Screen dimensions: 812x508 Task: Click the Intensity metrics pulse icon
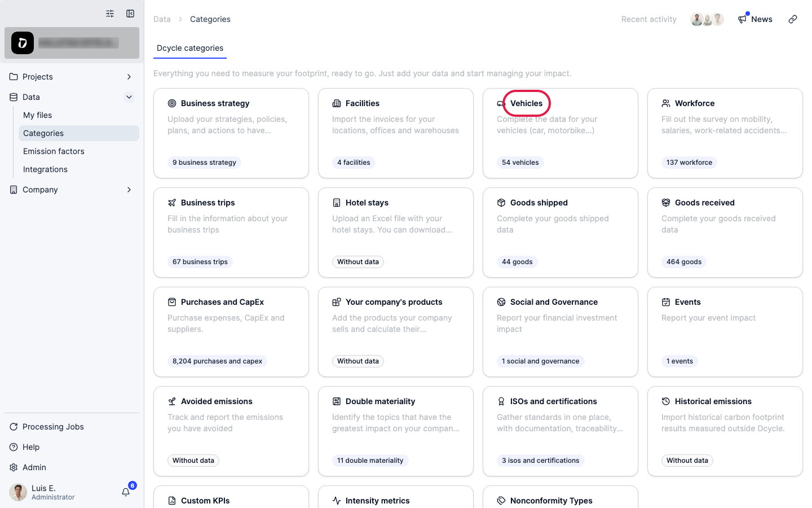click(337, 501)
